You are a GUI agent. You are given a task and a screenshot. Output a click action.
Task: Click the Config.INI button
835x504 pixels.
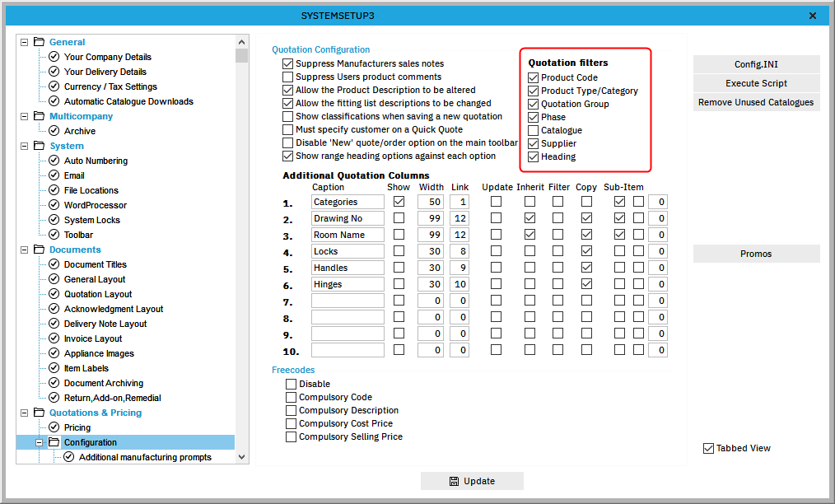[x=756, y=64]
